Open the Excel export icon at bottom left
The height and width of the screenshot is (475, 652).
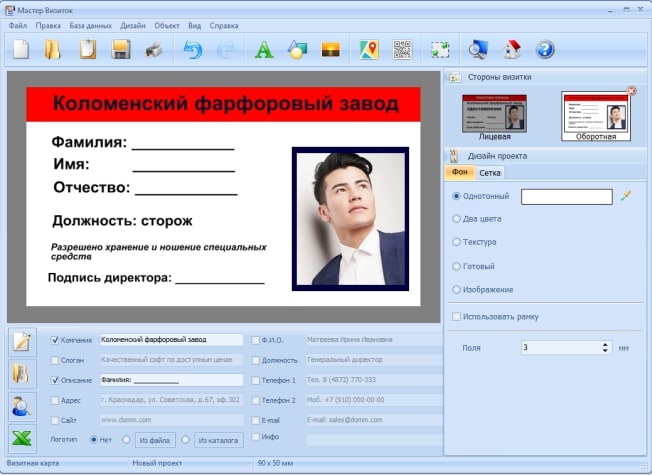(21, 438)
